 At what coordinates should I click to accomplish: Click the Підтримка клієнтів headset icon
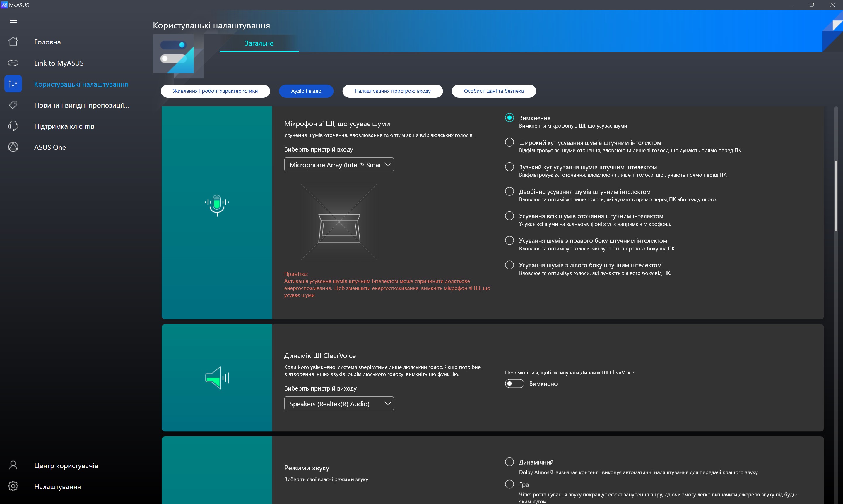[x=13, y=126]
